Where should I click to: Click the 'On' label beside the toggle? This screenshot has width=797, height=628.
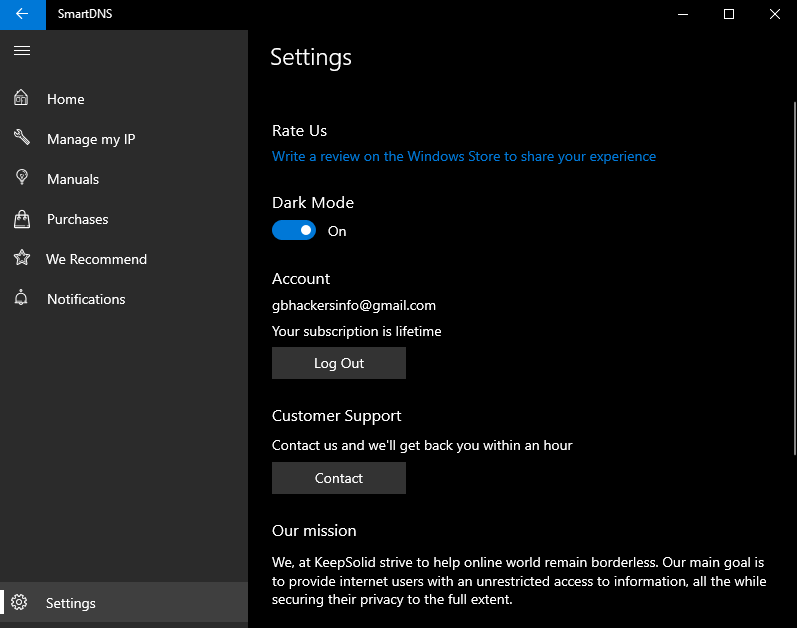click(x=337, y=231)
